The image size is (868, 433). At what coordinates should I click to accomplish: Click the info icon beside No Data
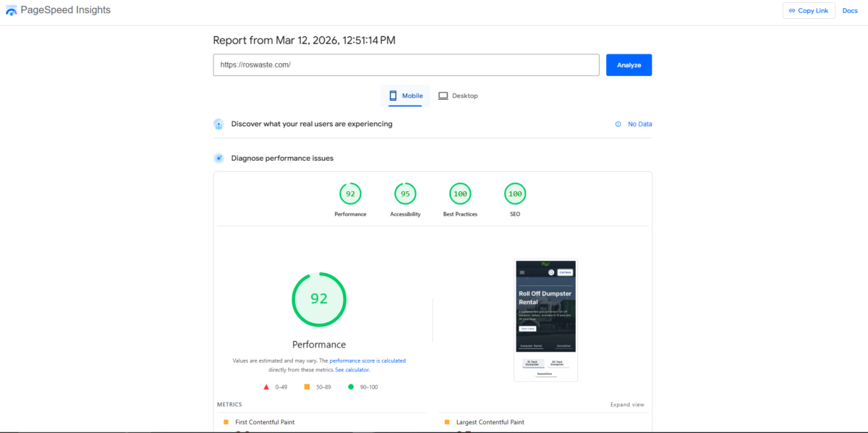[618, 124]
